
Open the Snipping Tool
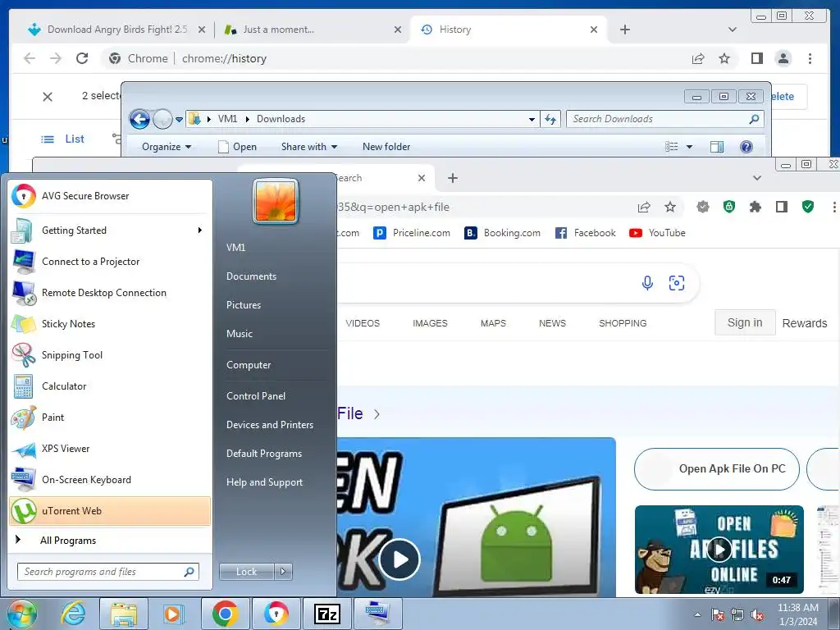pos(110,354)
